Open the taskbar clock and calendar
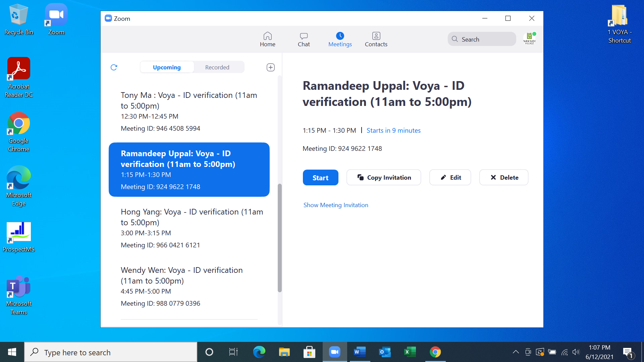This screenshot has width=644, height=362. coord(599,352)
